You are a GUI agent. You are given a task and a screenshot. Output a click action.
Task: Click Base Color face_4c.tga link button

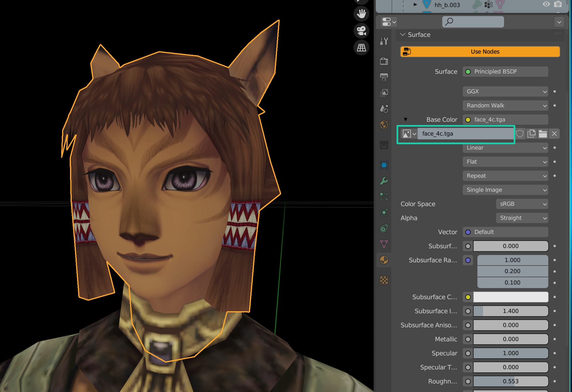click(x=505, y=120)
